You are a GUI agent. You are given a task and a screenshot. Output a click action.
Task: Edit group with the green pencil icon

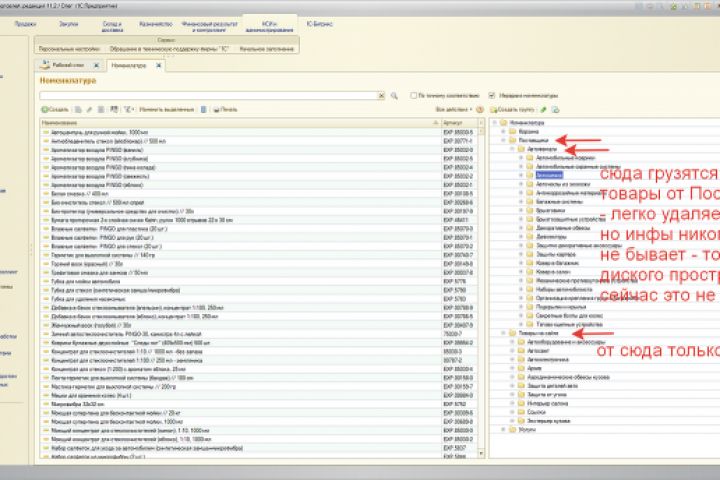[544, 109]
